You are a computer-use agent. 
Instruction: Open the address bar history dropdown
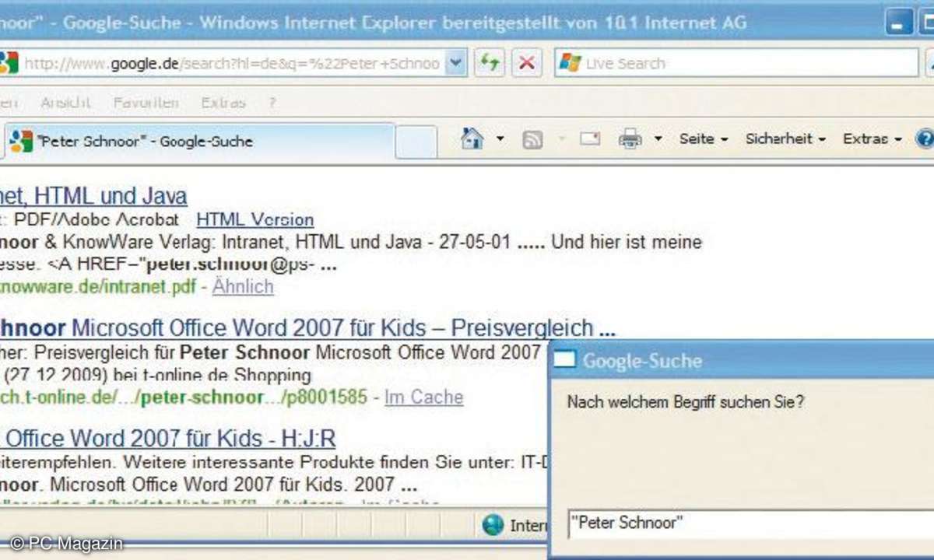pyautogui.click(x=457, y=63)
